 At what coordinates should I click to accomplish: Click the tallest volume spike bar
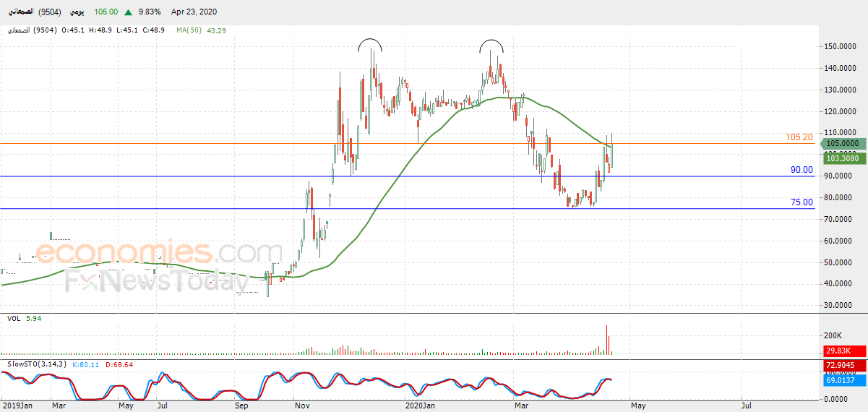click(x=606, y=340)
